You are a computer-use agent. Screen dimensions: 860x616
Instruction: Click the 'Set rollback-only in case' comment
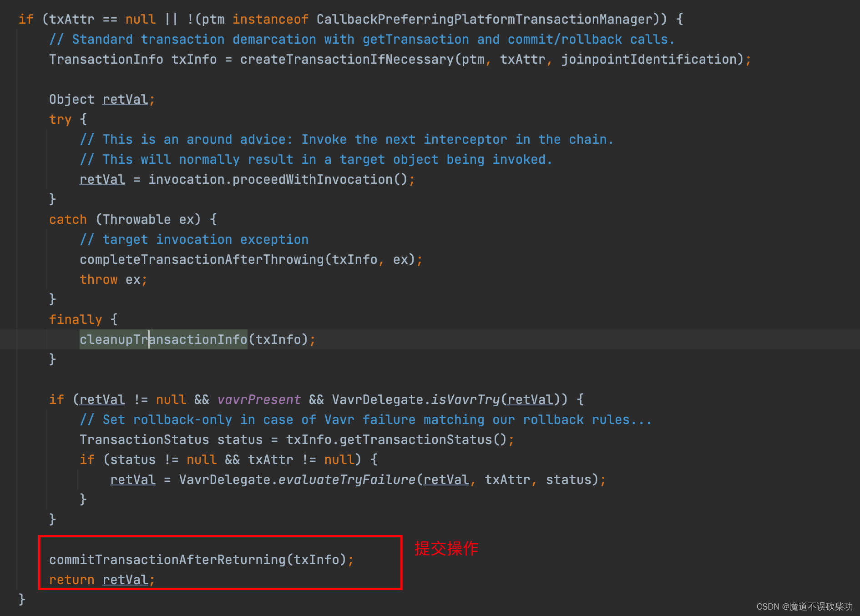click(x=366, y=420)
